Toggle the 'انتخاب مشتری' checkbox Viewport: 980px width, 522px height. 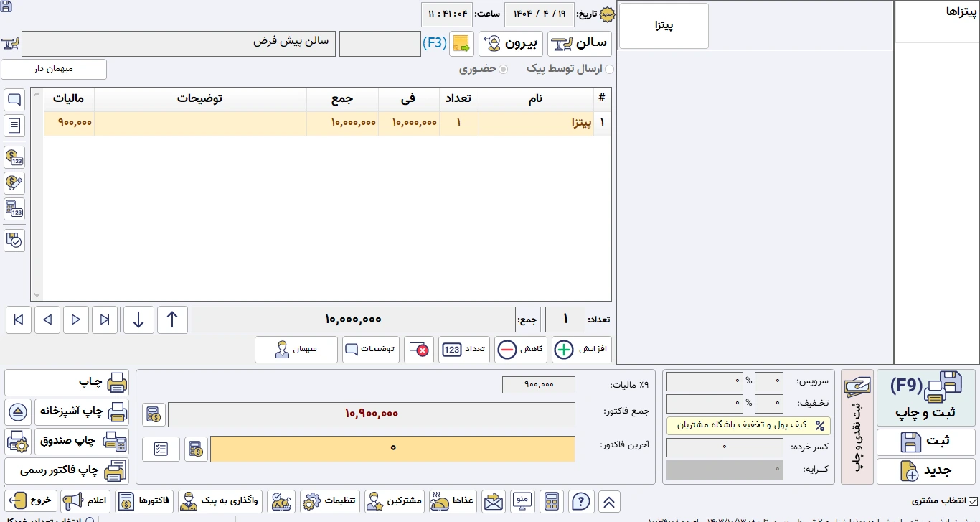pyautogui.click(x=973, y=501)
